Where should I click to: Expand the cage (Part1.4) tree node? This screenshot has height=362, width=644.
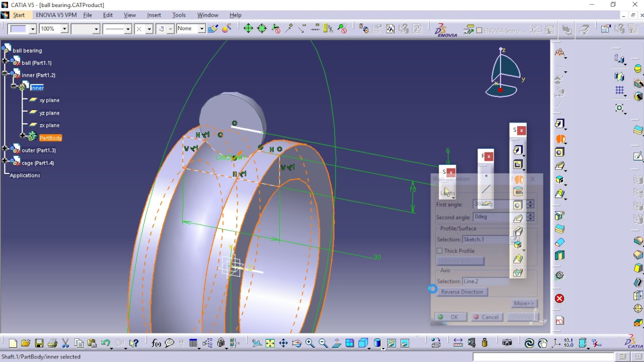[5, 161]
